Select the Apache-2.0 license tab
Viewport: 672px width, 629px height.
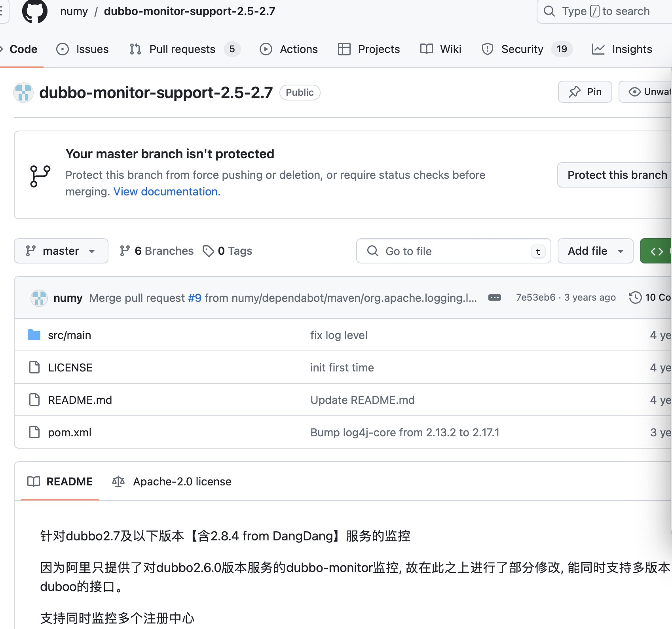[172, 481]
